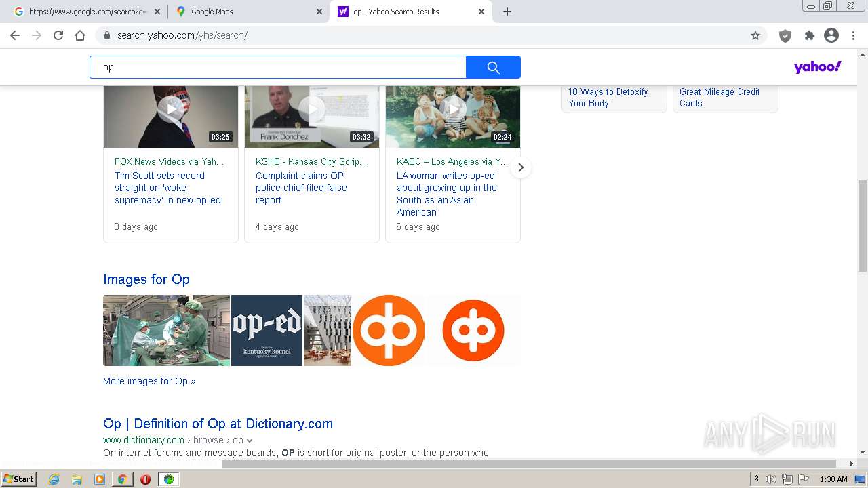Click FOX News Videos via Yahoo source

pos(169,161)
